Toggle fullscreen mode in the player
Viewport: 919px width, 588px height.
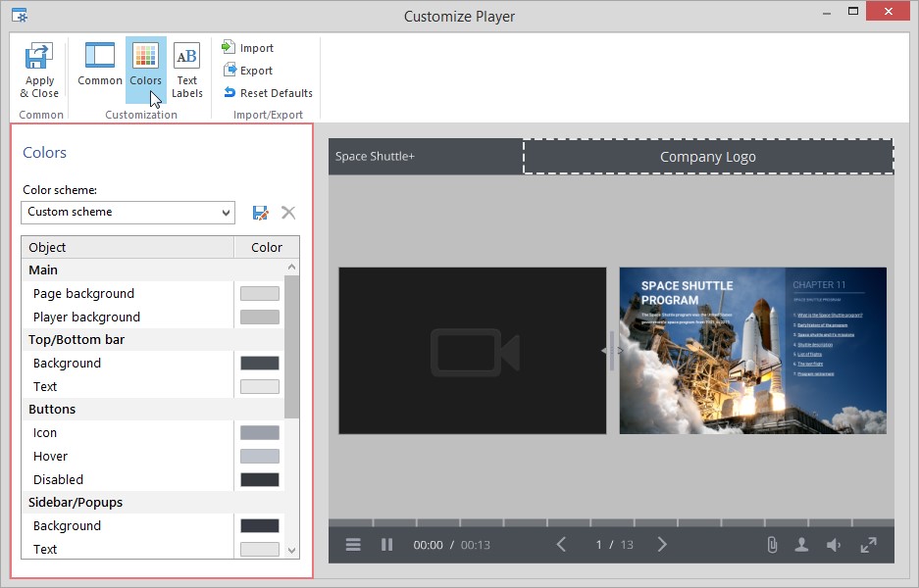click(x=868, y=545)
